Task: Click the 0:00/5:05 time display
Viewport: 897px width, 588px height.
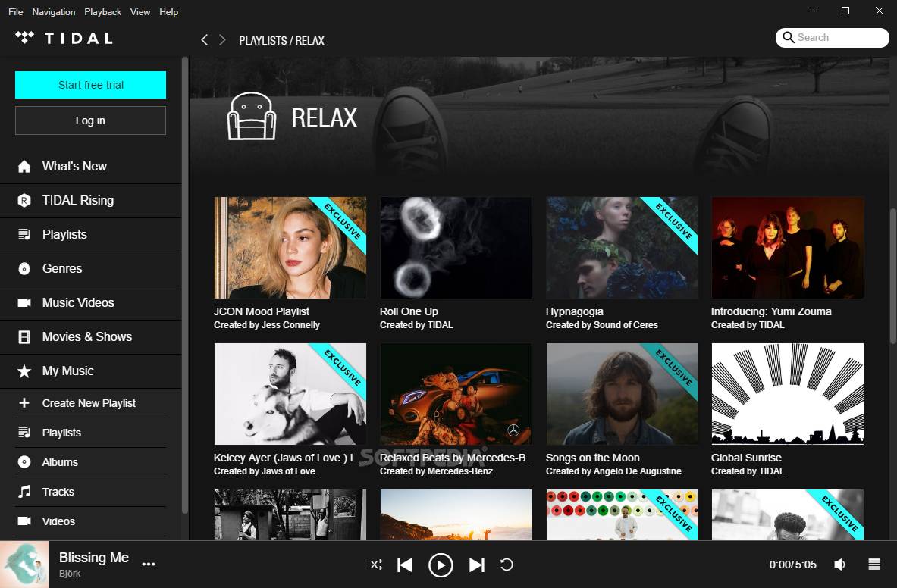Action: (792, 565)
